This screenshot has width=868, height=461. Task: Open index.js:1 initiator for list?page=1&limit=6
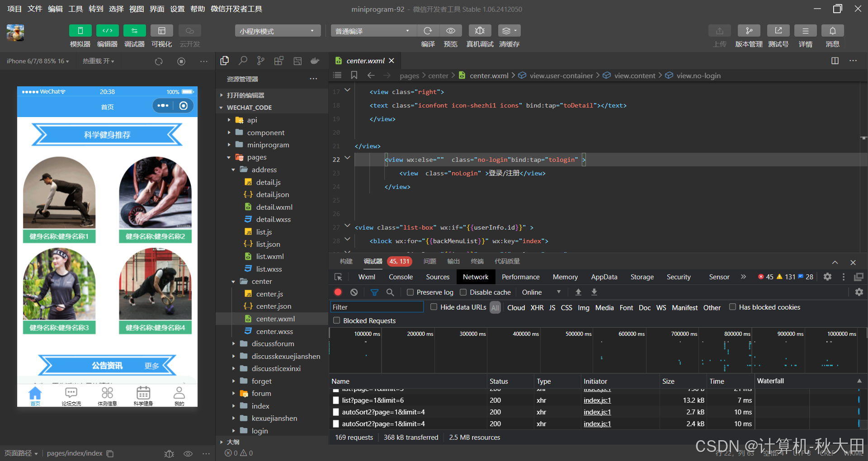(597, 400)
